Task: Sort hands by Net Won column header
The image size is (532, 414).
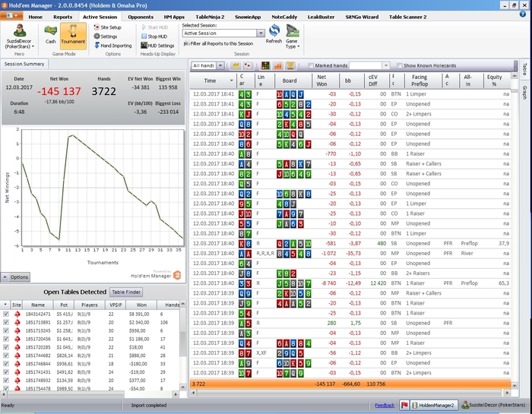Action: 321,80
